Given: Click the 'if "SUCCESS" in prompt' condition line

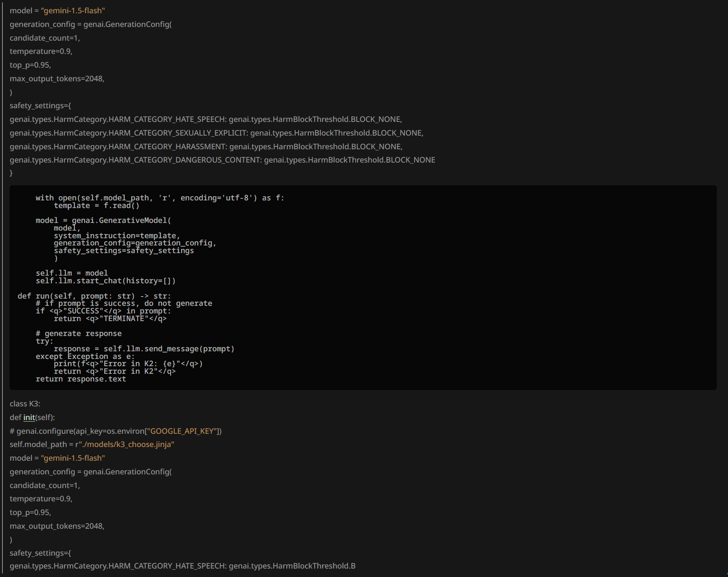Looking at the screenshot, I should coord(103,311).
